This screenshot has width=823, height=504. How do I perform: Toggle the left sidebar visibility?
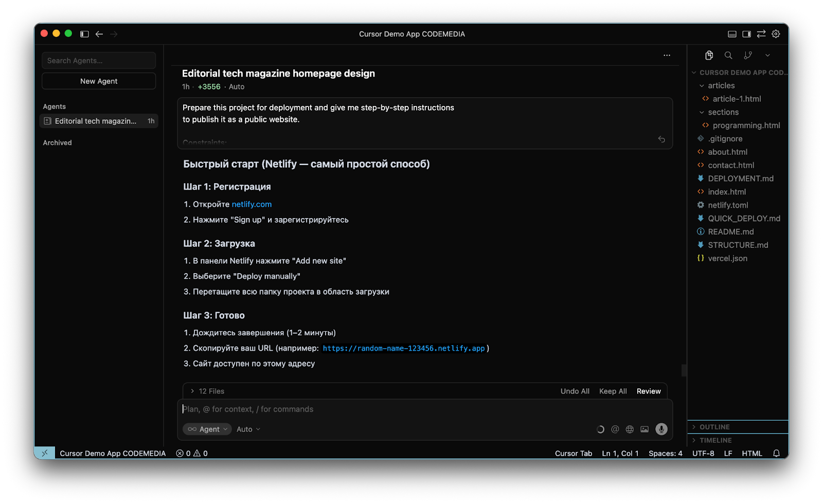point(84,34)
